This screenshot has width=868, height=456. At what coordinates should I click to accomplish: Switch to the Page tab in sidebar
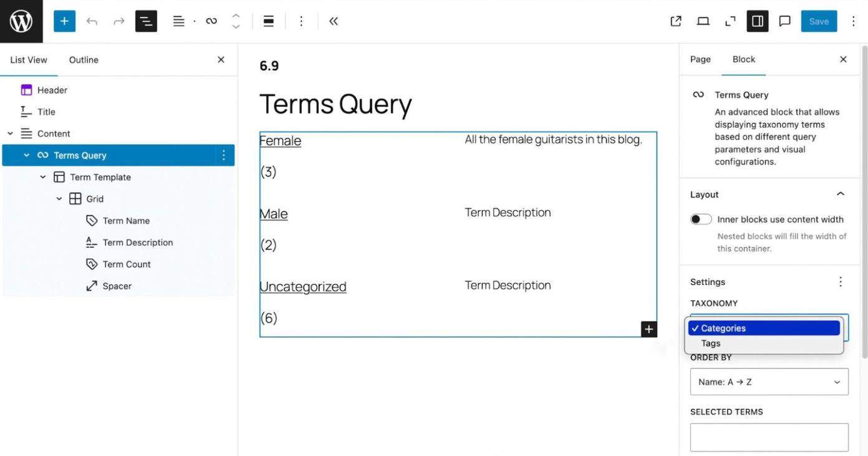pyautogui.click(x=700, y=59)
